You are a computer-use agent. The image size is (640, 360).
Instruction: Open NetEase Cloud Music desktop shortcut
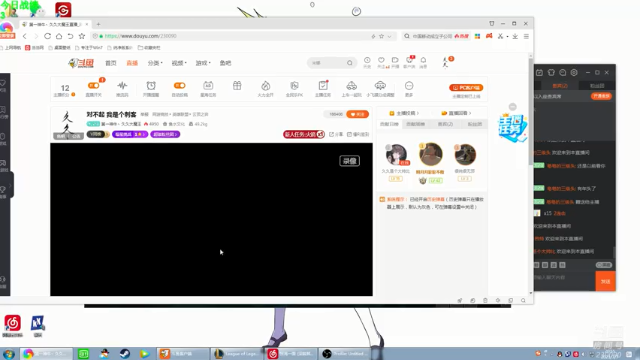(13, 326)
